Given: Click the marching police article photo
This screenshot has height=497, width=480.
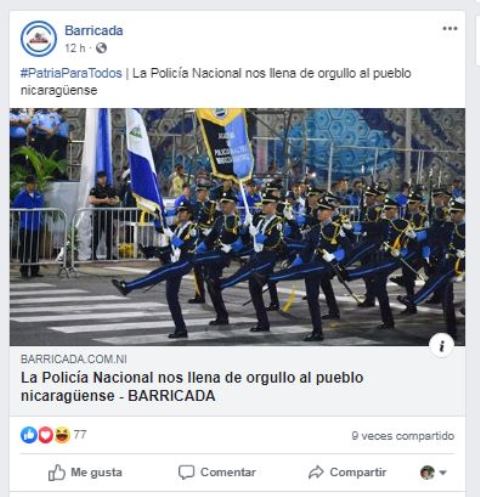Looking at the screenshot, I should tap(237, 227).
